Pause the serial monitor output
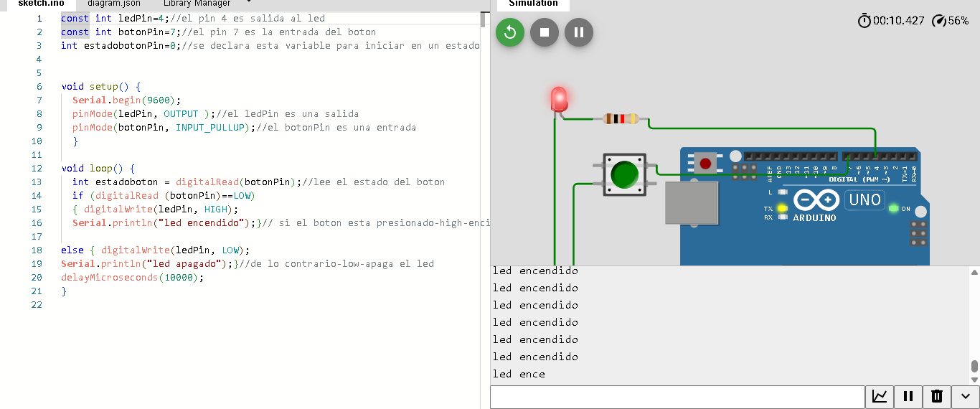980x409 pixels. click(908, 396)
